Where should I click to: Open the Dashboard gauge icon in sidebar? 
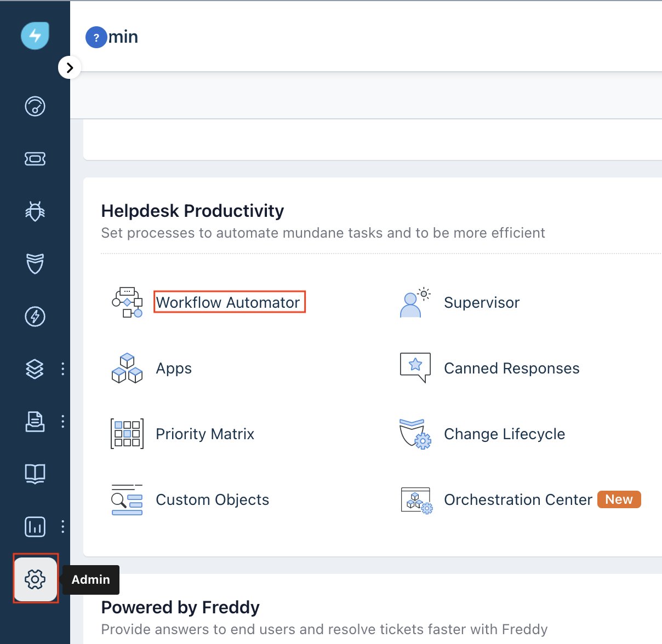35,106
